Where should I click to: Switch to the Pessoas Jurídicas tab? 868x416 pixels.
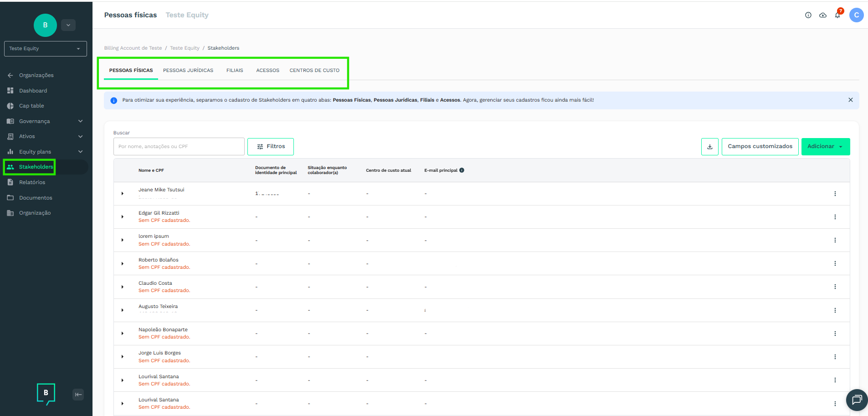tap(188, 71)
